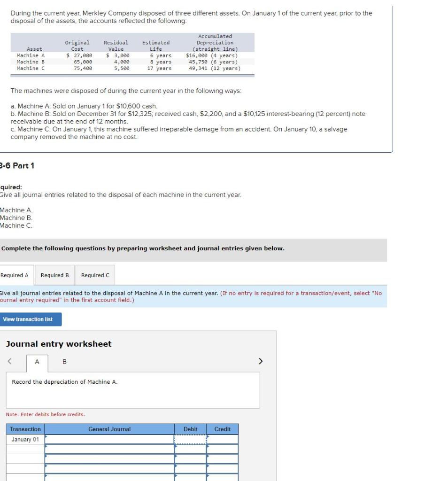Screen dimensions: 448x481
Task: Click the January 01 transaction date cell
Action: tap(25, 439)
